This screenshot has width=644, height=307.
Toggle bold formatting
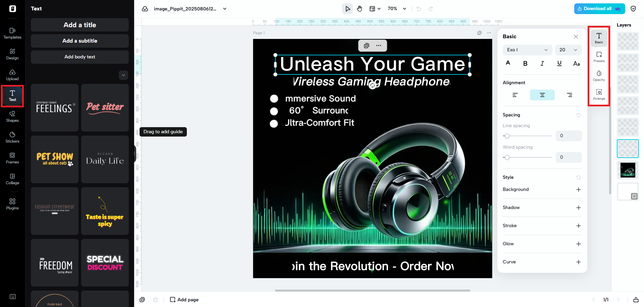525,63
